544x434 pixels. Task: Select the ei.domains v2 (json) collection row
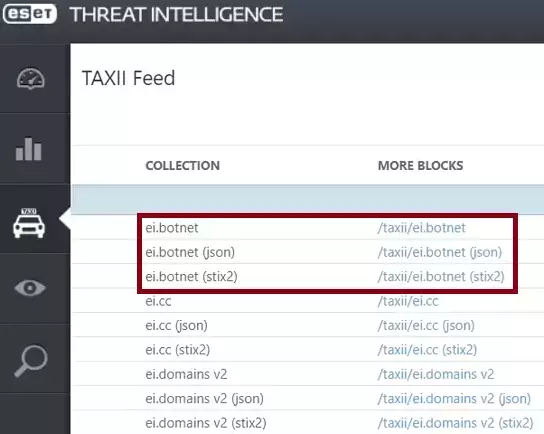click(307, 398)
